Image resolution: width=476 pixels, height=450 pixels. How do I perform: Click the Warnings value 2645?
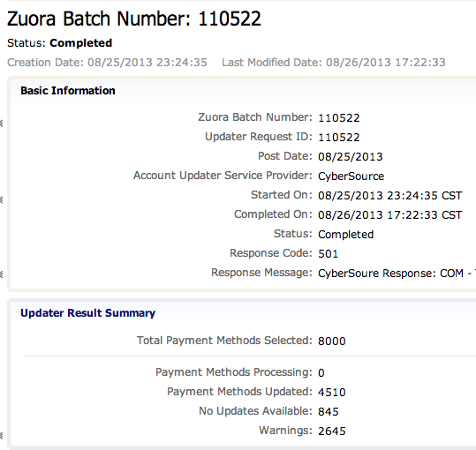point(332,431)
